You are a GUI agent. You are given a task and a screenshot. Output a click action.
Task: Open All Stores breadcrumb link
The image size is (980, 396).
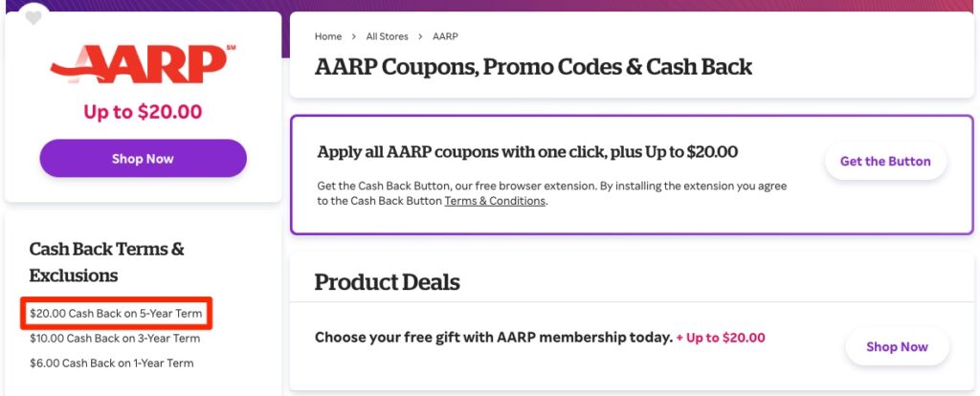coord(387,36)
